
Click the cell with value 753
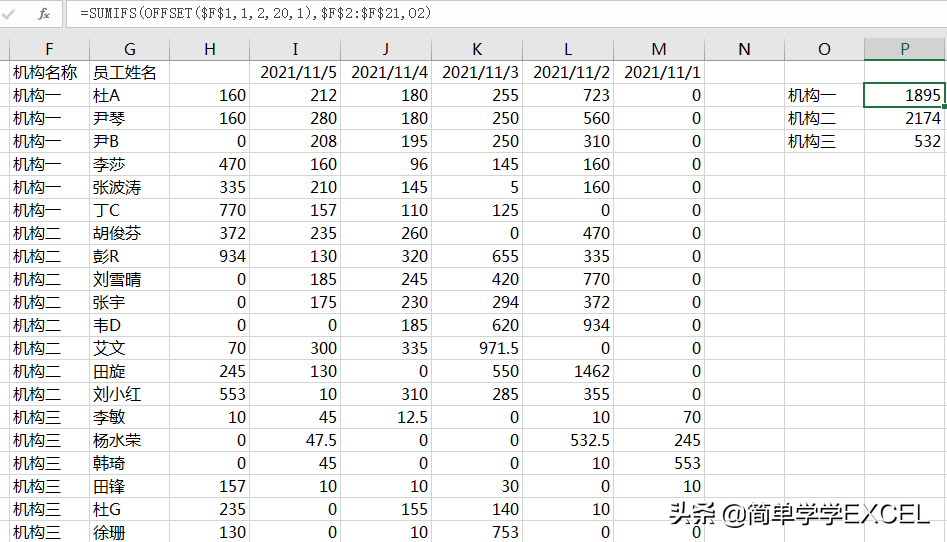point(477,532)
